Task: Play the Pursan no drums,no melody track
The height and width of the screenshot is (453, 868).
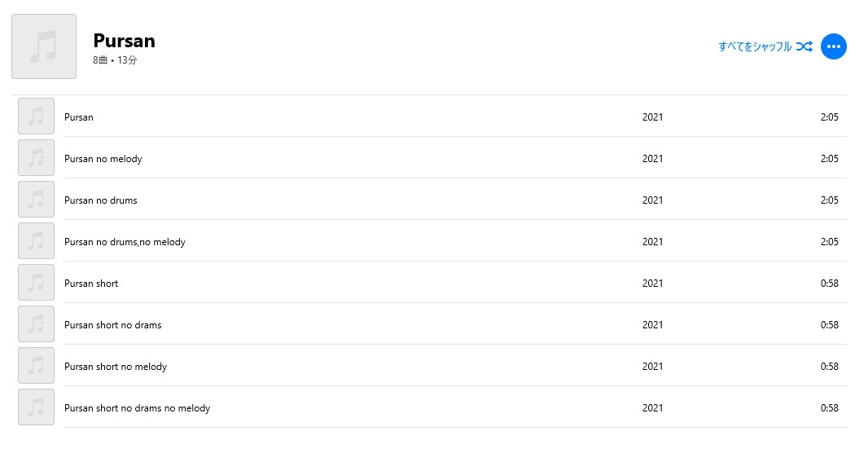Action: (x=125, y=242)
